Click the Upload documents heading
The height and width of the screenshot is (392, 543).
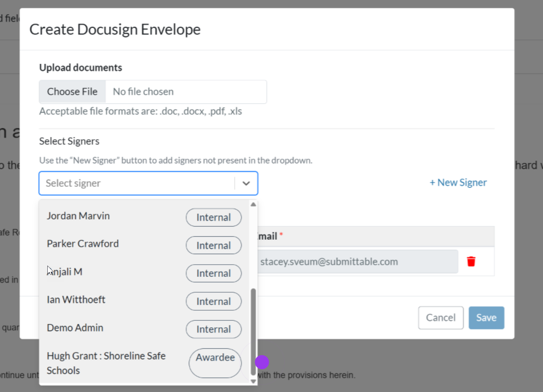(80, 67)
